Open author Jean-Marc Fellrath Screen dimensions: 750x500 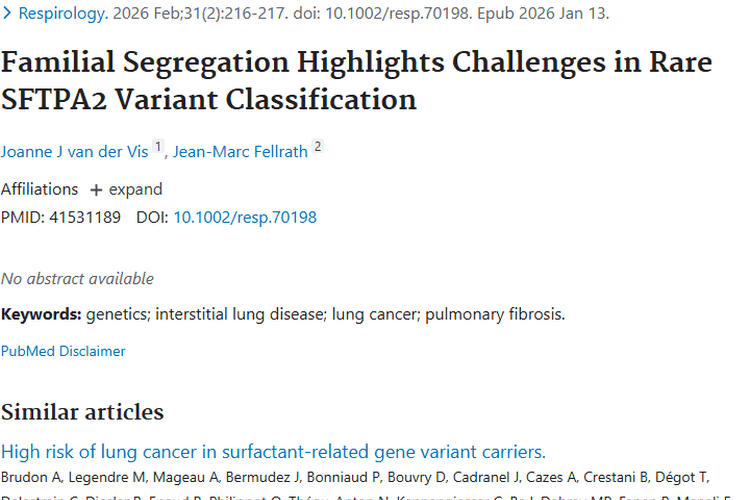coord(240,152)
